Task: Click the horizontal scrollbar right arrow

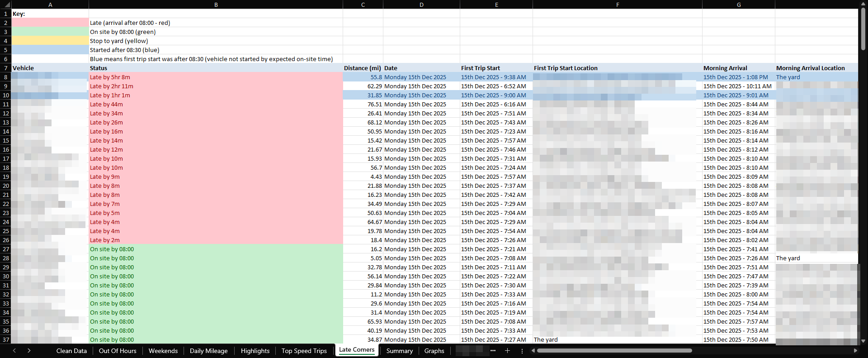Action: pos(855,351)
